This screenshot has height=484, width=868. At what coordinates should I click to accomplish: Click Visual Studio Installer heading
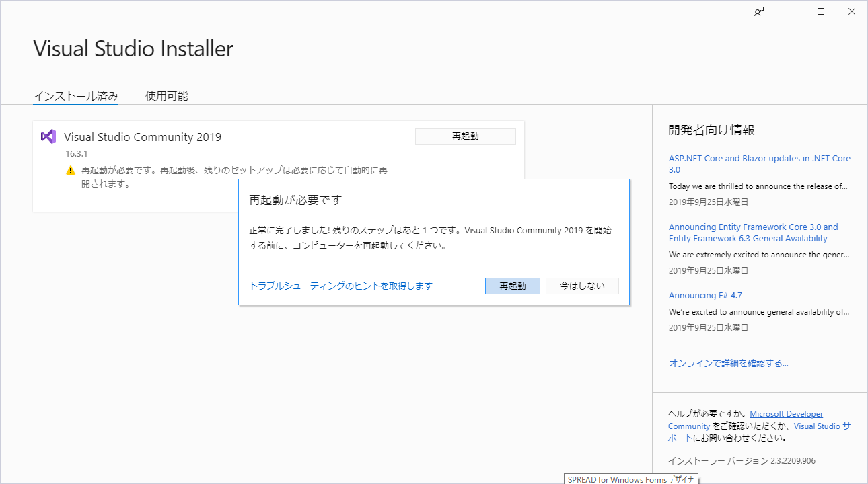[133, 49]
